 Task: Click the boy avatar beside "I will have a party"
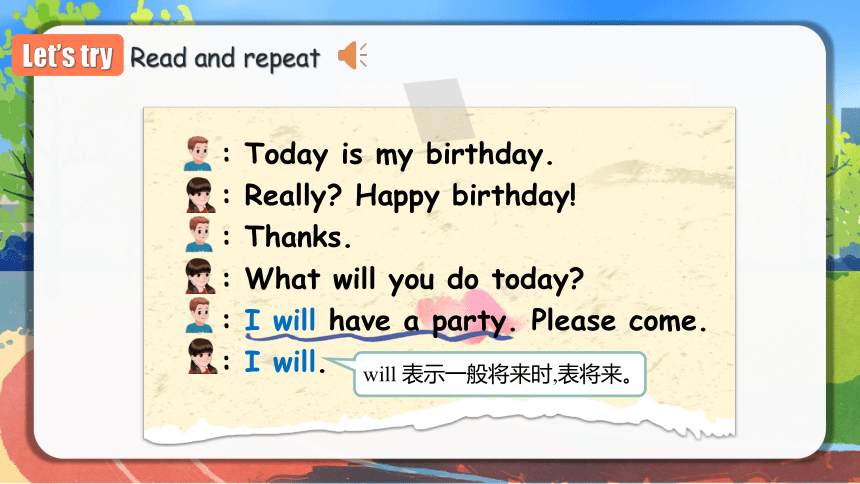click(x=199, y=316)
